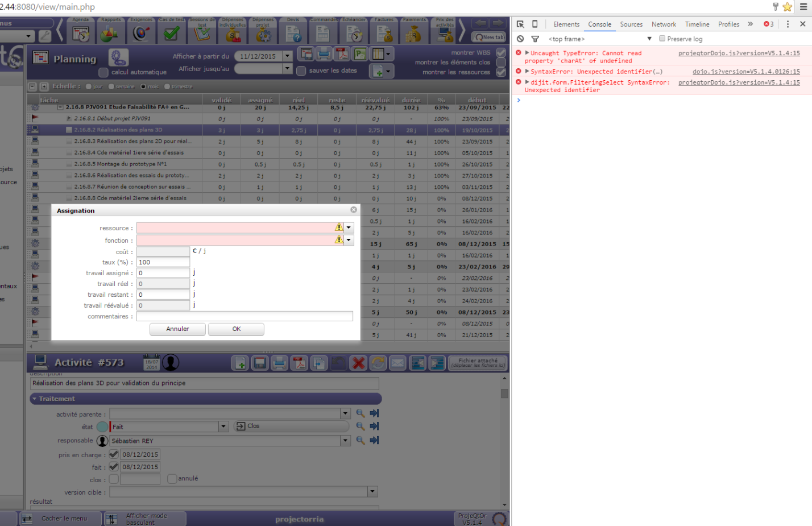
Task: Open the Afficher à partir du date dropdown
Action: [x=288, y=56]
